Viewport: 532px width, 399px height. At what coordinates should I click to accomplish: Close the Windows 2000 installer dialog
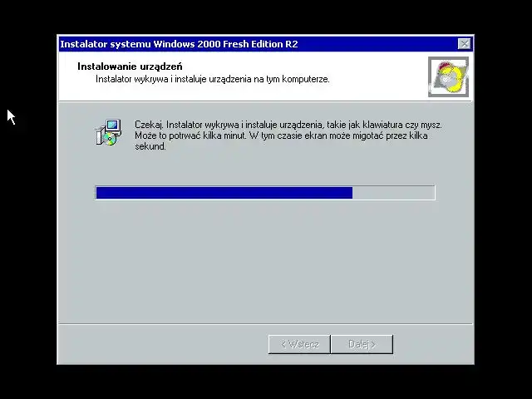[464, 44]
